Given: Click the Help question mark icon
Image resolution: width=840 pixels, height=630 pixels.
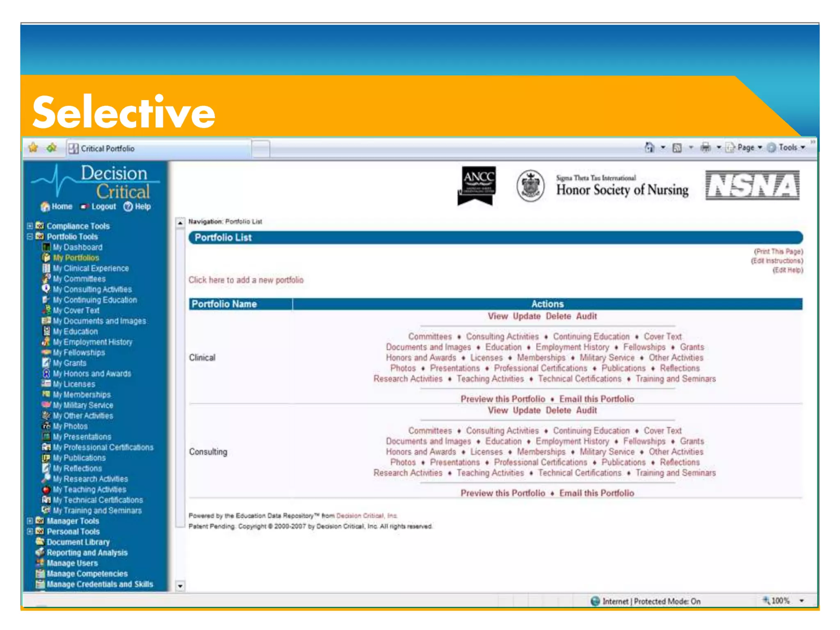Looking at the screenshot, I should (x=128, y=207).
